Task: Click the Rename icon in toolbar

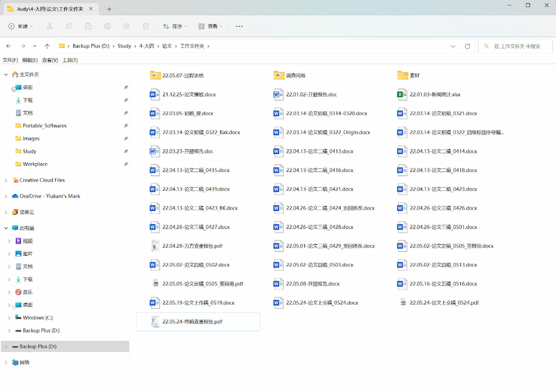Action: 107,26
